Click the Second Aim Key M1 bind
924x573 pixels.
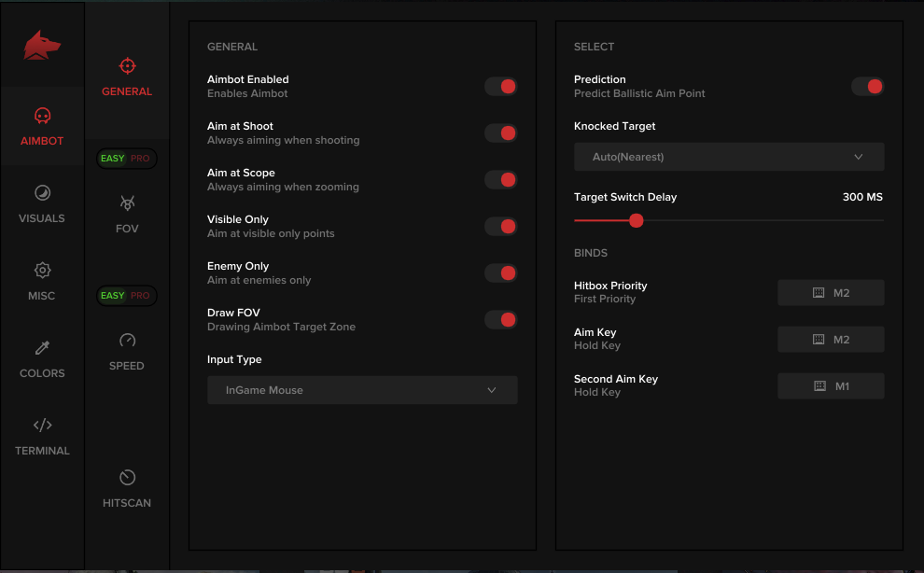click(x=831, y=385)
